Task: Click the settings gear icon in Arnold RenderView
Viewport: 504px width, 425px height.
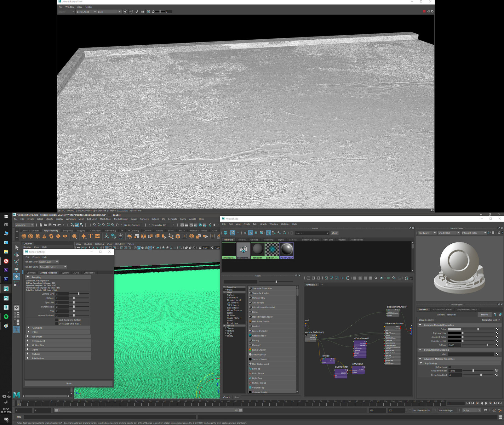Action: [432, 11]
